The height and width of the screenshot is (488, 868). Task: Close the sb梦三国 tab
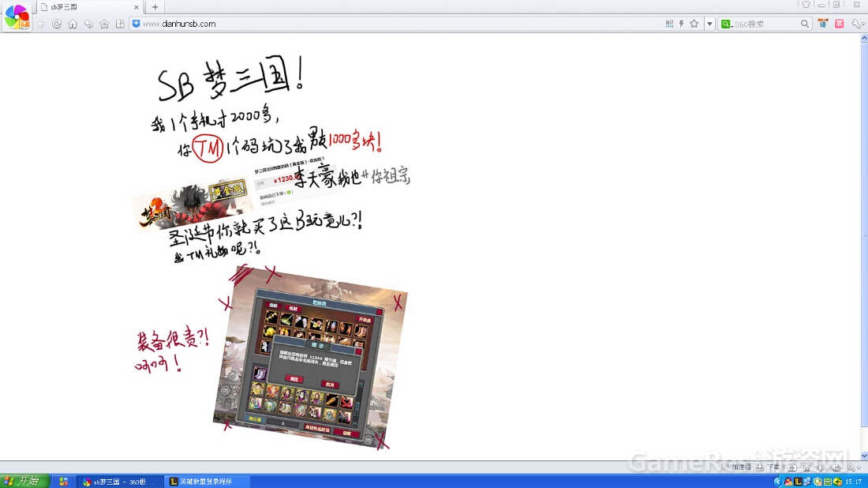137,7
